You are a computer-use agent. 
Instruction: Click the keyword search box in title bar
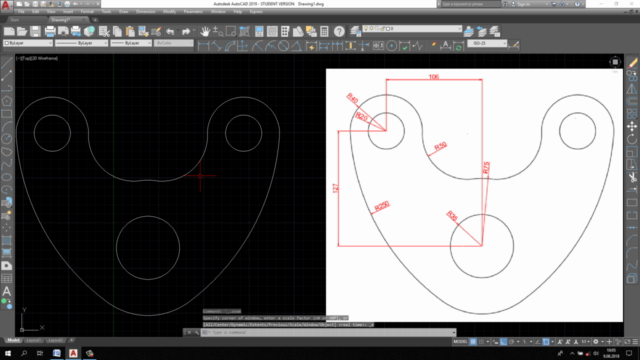(x=471, y=4)
